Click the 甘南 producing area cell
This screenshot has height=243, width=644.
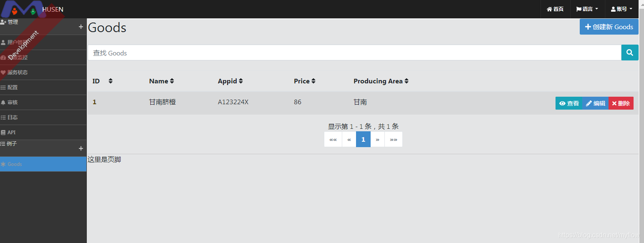(x=360, y=102)
